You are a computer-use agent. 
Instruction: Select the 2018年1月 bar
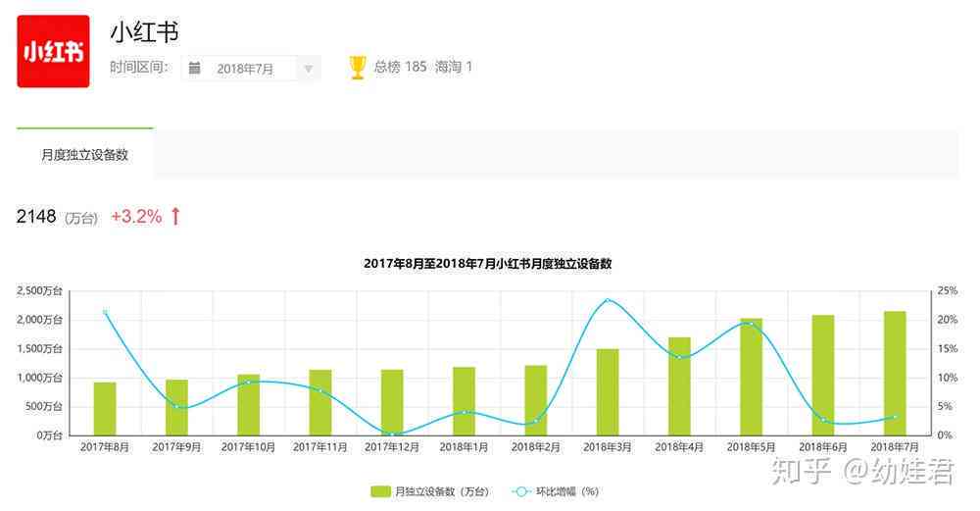465,401
